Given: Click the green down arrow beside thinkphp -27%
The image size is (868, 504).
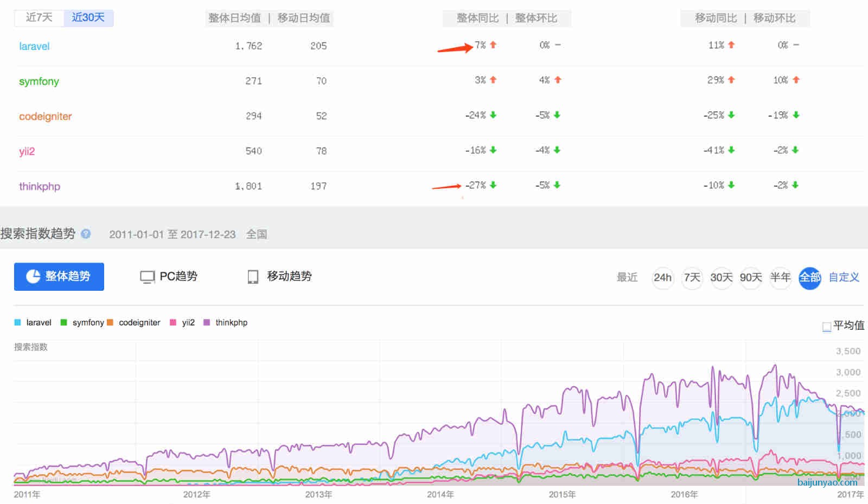Looking at the screenshot, I should point(493,185).
